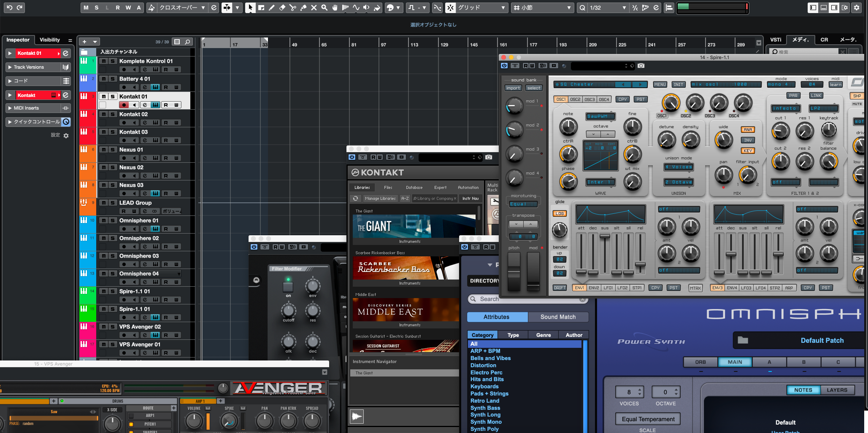
Task: Select the Hand pan tool
Action: click(x=335, y=8)
